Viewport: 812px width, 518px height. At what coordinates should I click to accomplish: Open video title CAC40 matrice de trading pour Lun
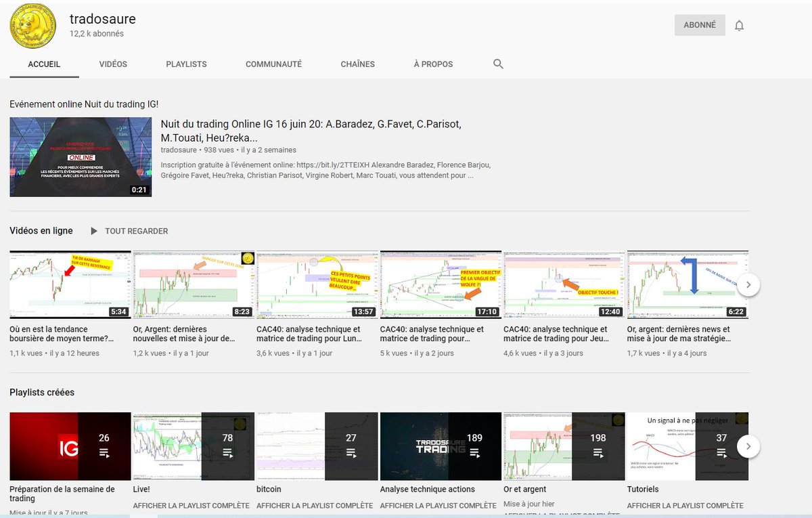coord(310,334)
